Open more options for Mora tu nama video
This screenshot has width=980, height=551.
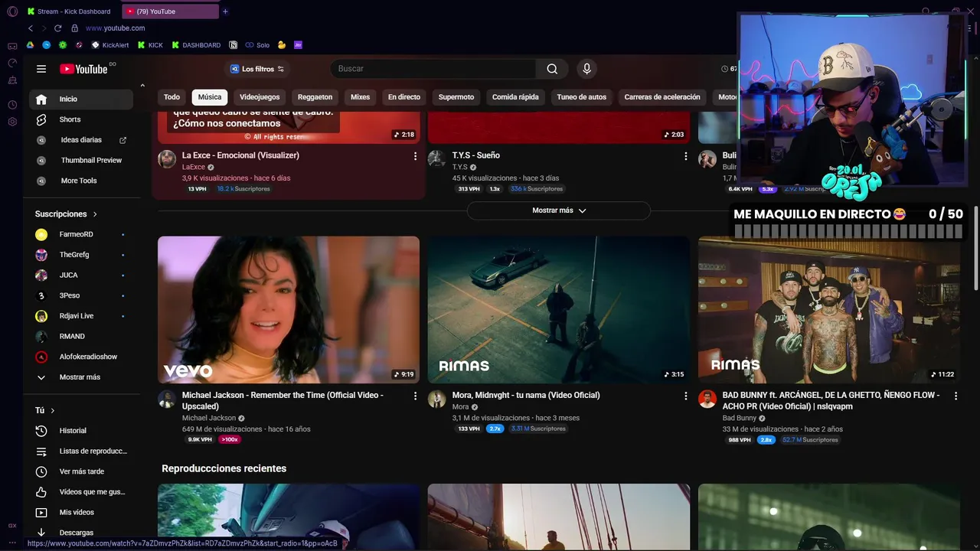pos(686,396)
